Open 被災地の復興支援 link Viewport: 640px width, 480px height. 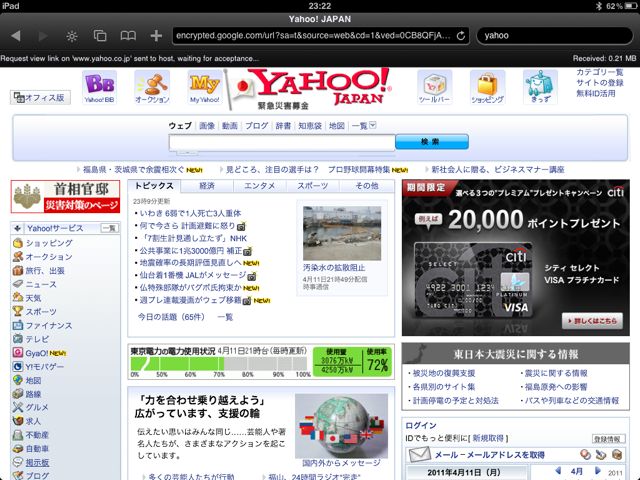point(442,373)
